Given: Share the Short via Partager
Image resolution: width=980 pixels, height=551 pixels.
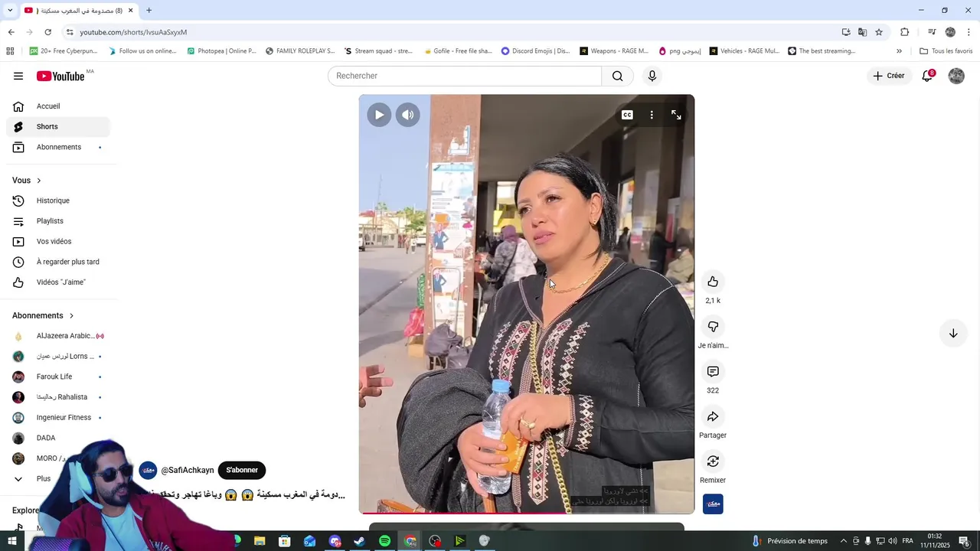Looking at the screenshot, I should point(713,416).
